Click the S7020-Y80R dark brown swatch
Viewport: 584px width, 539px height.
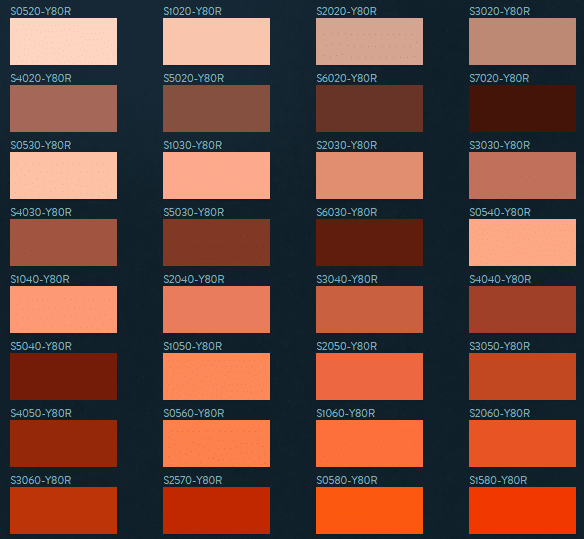(x=523, y=108)
